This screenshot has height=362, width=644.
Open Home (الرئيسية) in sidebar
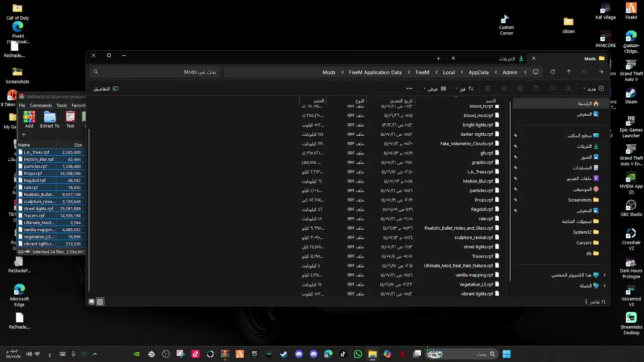click(561, 103)
